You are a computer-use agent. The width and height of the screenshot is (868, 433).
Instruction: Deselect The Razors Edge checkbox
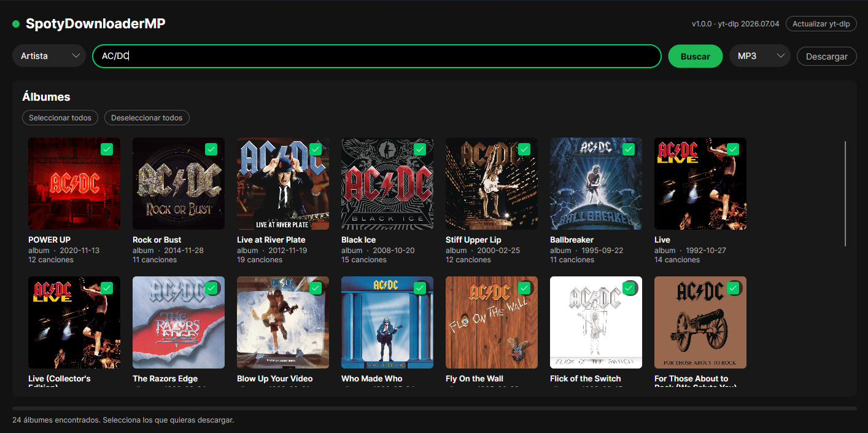(211, 288)
